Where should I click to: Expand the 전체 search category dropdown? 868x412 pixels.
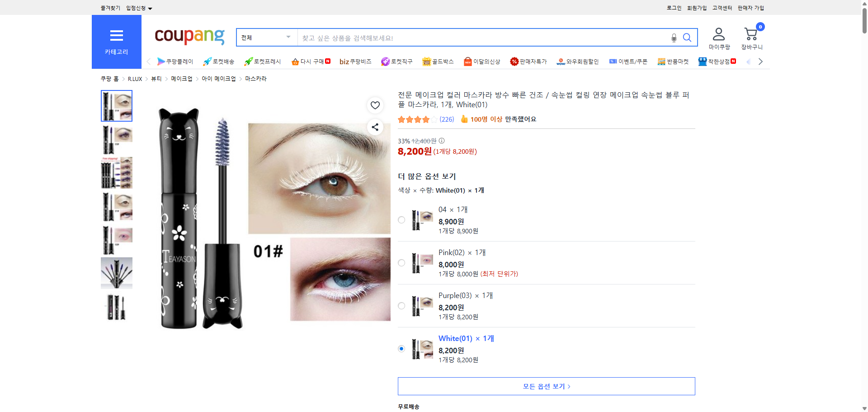coord(266,38)
